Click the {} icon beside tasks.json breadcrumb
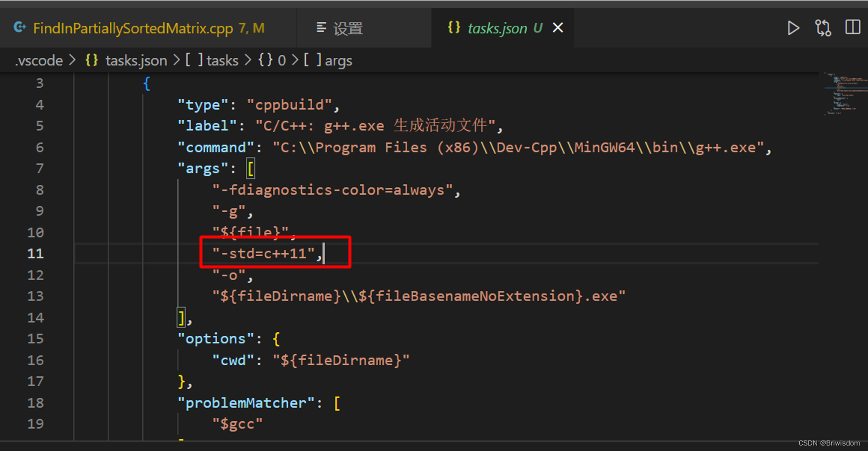 pyautogui.click(x=91, y=60)
